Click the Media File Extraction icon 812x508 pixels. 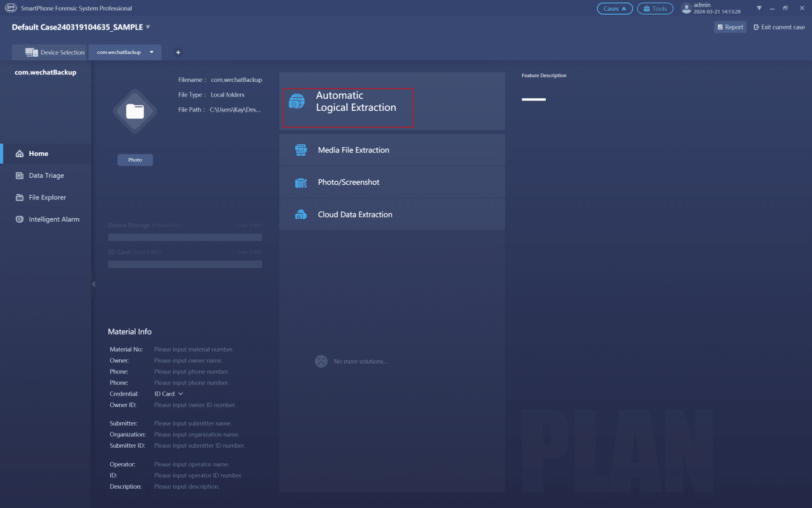coord(301,150)
